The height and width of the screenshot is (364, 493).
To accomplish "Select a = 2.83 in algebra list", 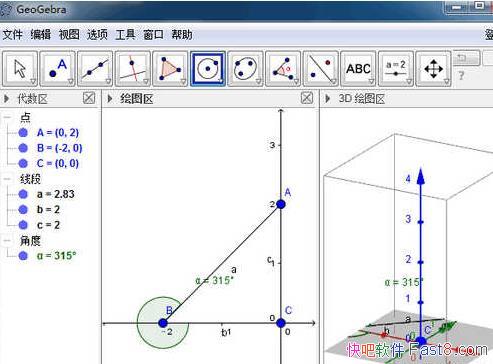I will tap(56, 194).
